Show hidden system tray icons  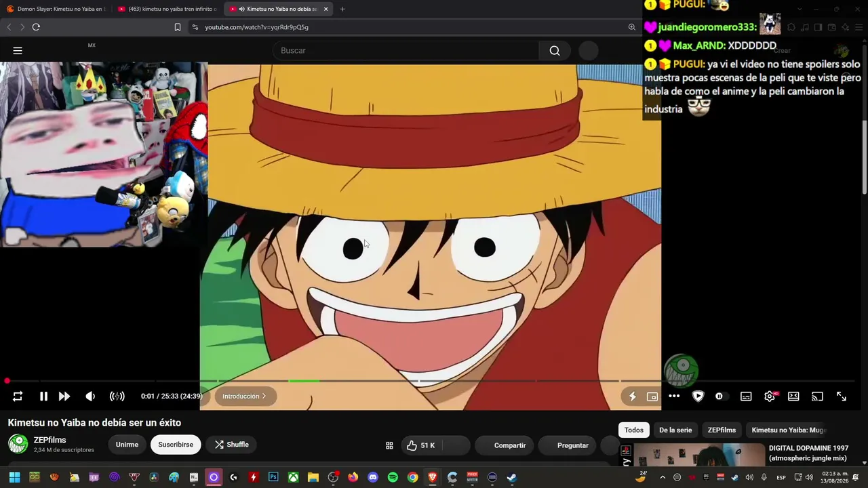pos(663,477)
